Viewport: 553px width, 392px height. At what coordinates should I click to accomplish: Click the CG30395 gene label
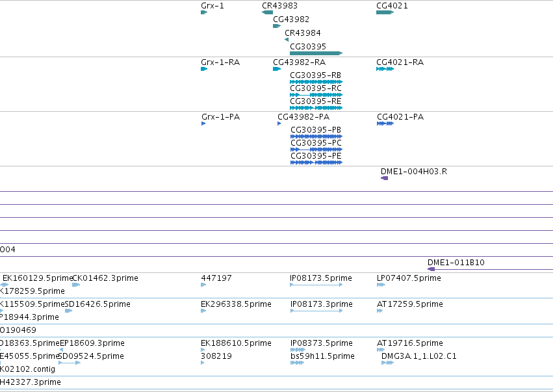coord(308,47)
